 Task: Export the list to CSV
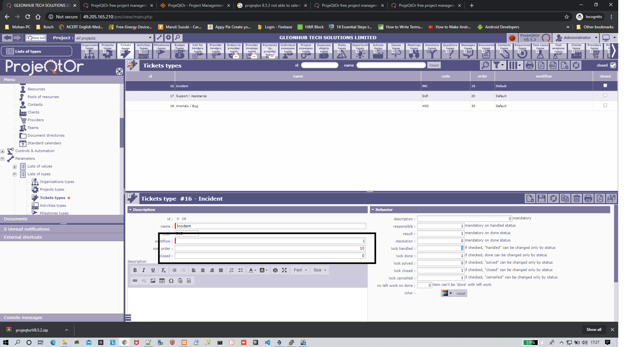[553, 66]
